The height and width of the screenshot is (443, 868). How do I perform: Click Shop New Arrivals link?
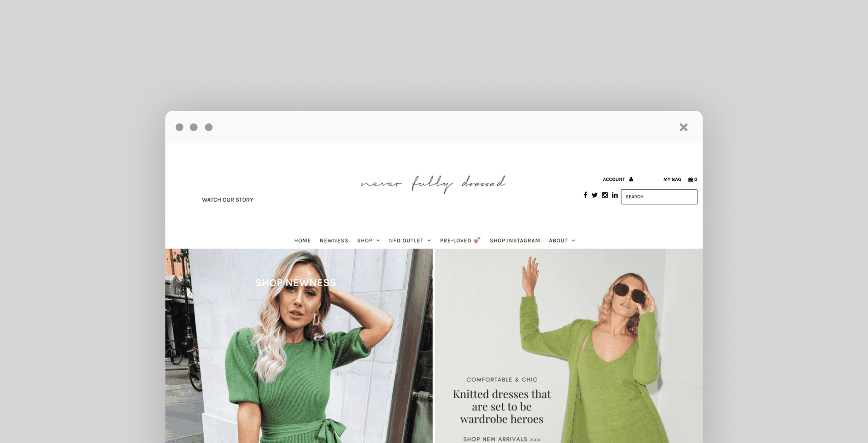(x=502, y=439)
